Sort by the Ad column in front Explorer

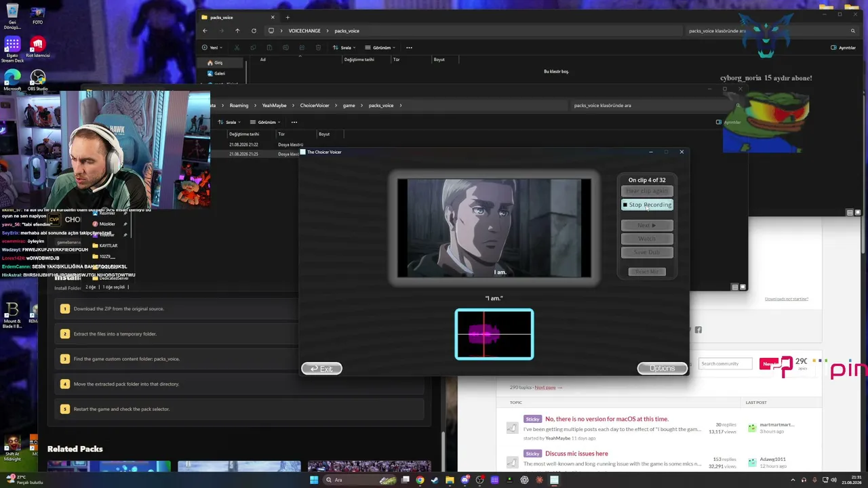[263, 60]
